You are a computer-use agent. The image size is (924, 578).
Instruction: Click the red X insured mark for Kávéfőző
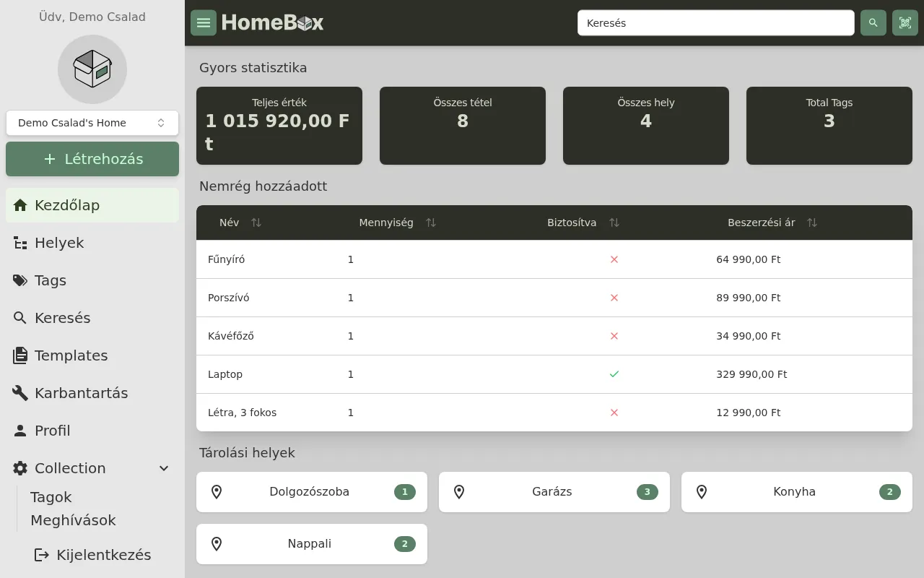[614, 336]
